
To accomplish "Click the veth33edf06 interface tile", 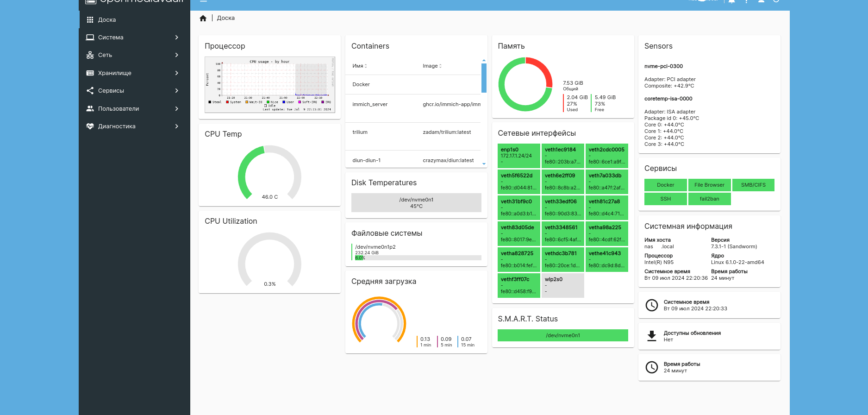I will 563,207.
